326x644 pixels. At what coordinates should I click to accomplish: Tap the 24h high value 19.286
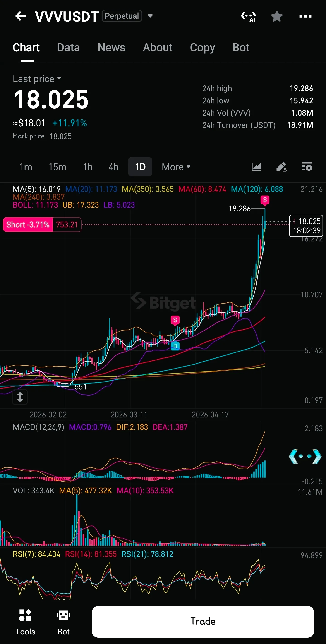[301, 88]
